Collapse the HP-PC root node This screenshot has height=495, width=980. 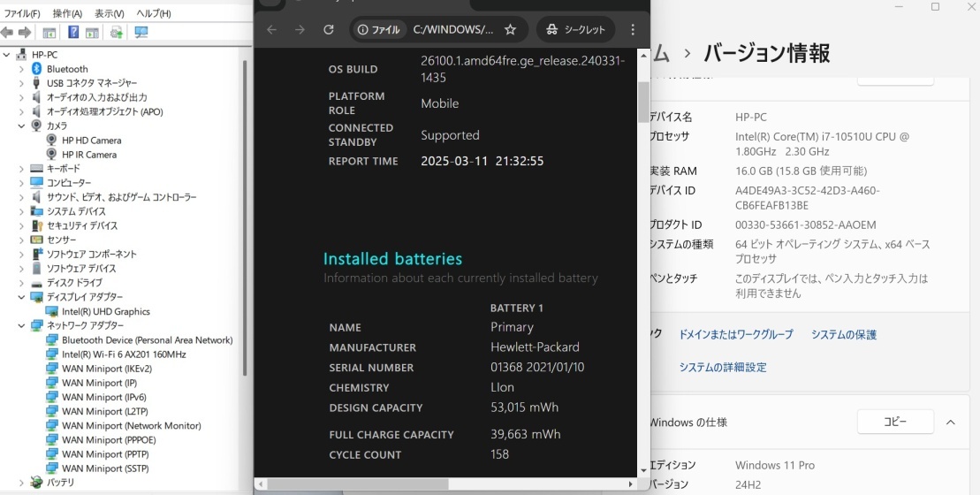coord(7,55)
